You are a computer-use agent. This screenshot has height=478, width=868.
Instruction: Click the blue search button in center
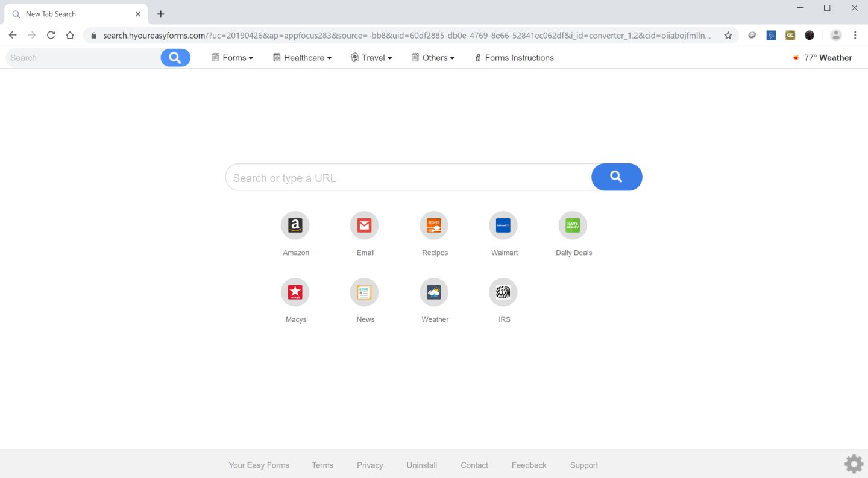617,177
